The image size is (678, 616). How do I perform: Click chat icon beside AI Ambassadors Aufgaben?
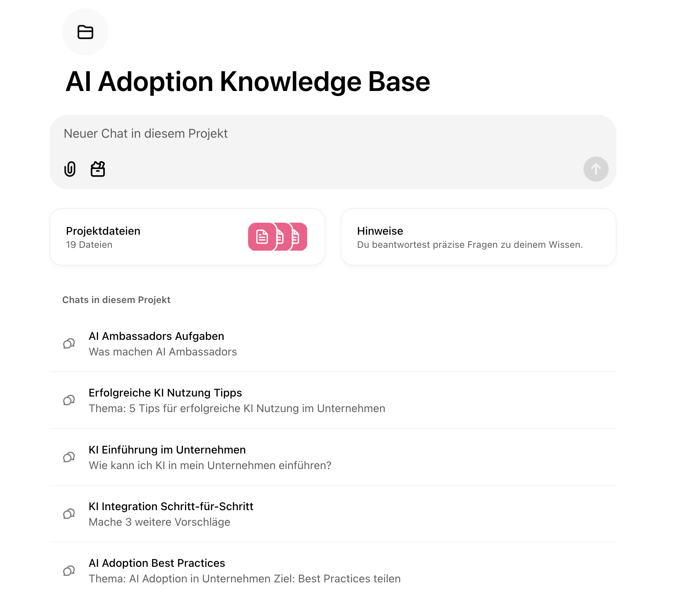(x=69, y=343)
